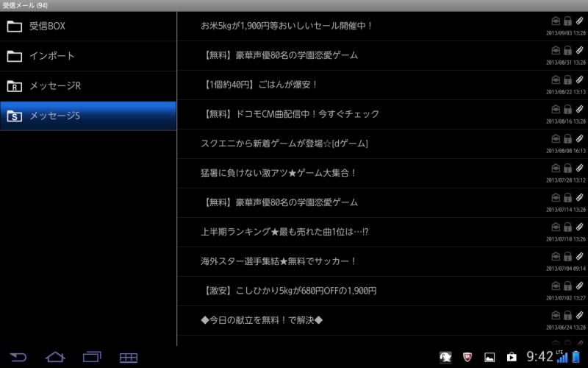Click the opened-envelope icon on the お米5kg mail
The width and height of the screenshot is (588, 368).
(556, 21)
